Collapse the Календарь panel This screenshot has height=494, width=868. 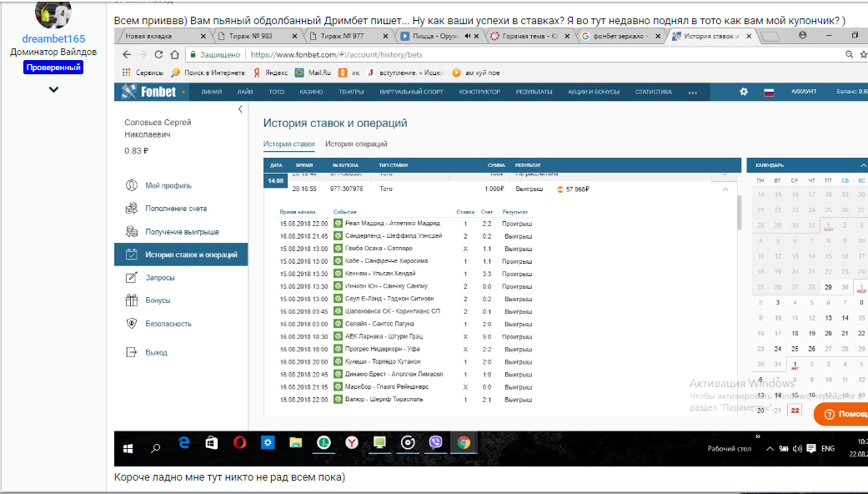pyautogui.click(x=863, y=165)
